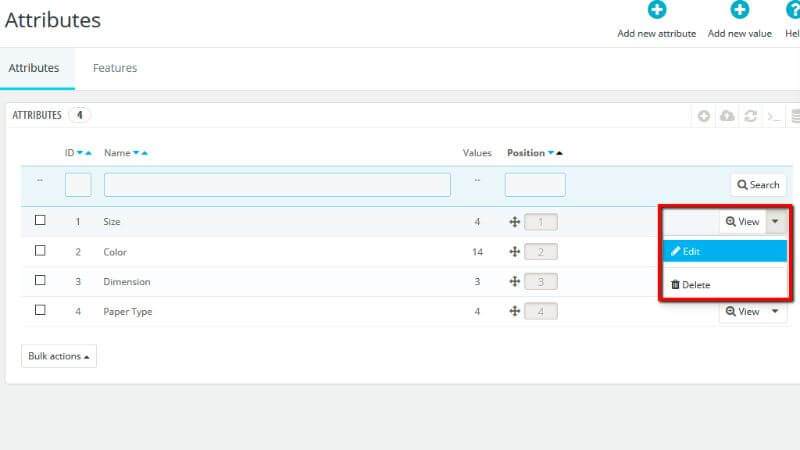Click the show SQL query icon

(773, 117)
